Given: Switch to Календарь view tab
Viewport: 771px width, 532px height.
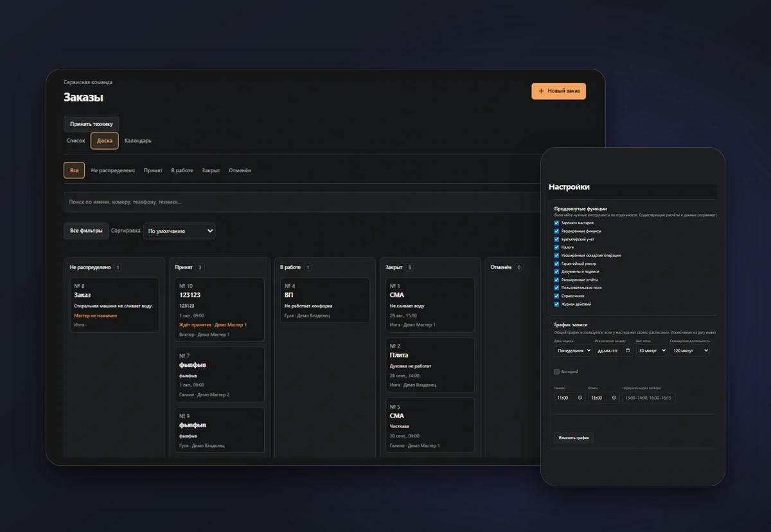Looking at the screenshot, I should tap(138, 141).
